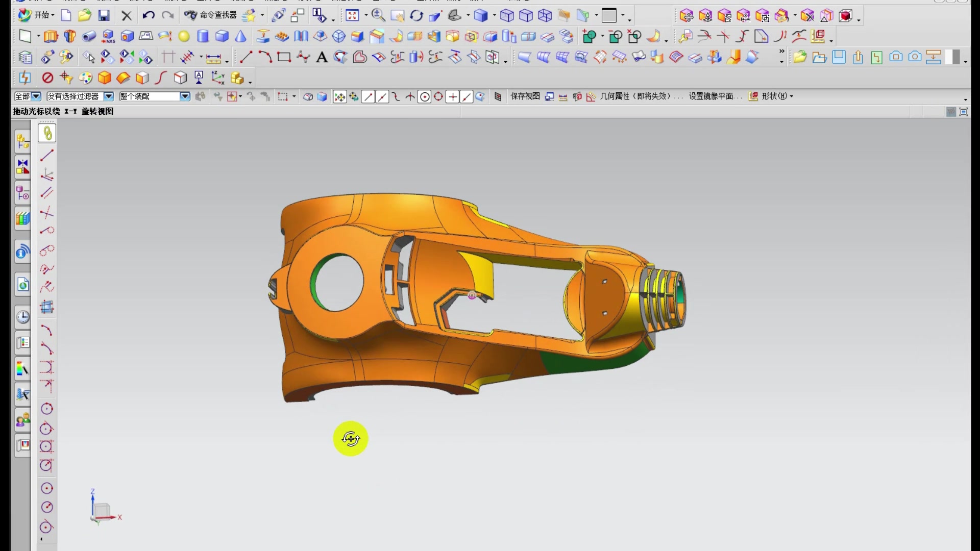Image resolution: width=980 pixels, height=551 pixels.
Task: Undo the last action
Action: point(148,15)
